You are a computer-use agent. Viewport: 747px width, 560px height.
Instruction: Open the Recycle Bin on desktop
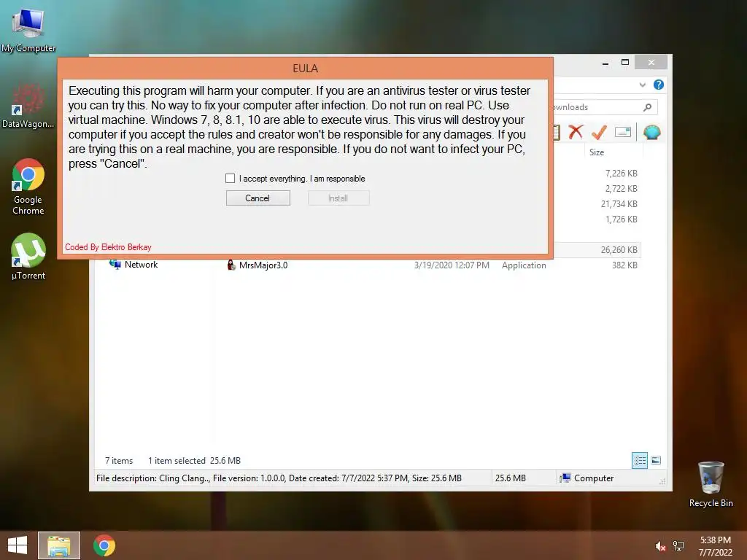coord(711,484)
